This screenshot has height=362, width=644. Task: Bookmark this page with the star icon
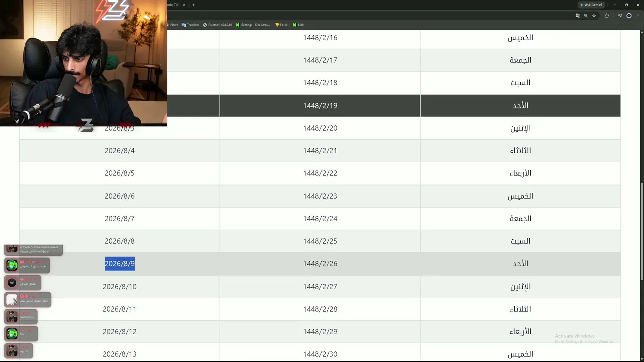pos(594,16)
